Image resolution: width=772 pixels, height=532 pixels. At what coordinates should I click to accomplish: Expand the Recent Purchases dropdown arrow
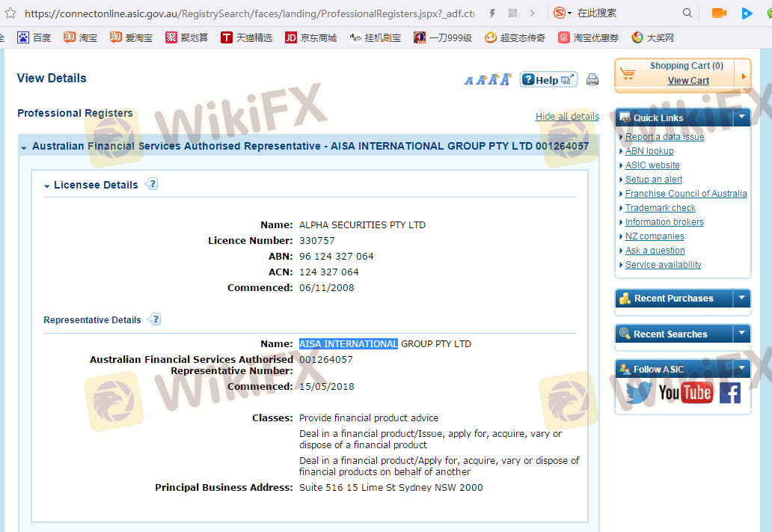(741, 298)
